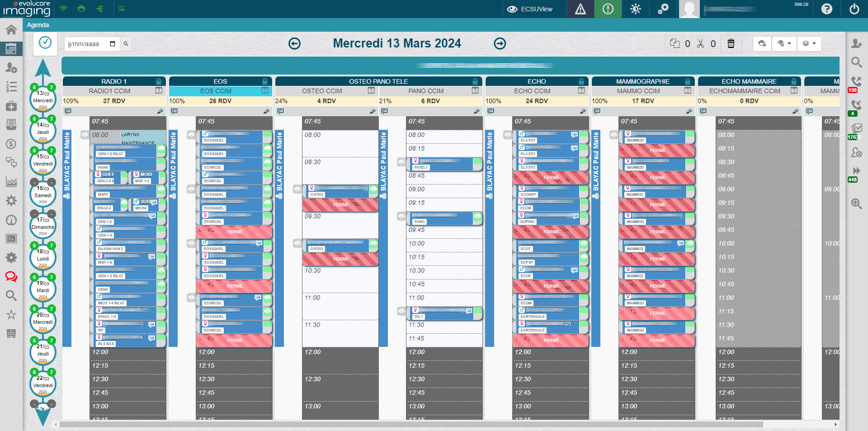This screenshot has height=431, width=868.
Task: Open calendar icon beside RADIO1 CCIM
Action: (159, 90)
